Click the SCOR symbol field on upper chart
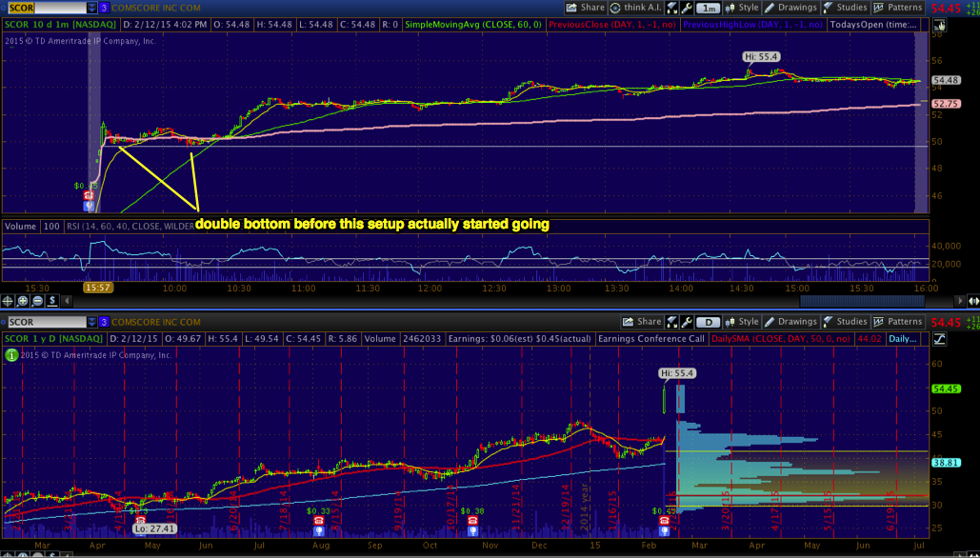This screenshot has height=558, width=980. (x=48, y=8)
